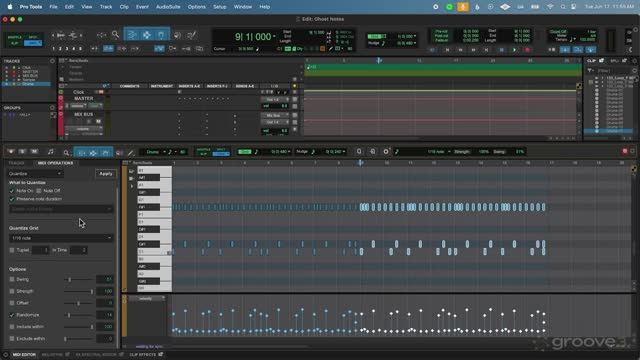
Task: Click the Tuplet in-time value field
Action: (78, 250)
